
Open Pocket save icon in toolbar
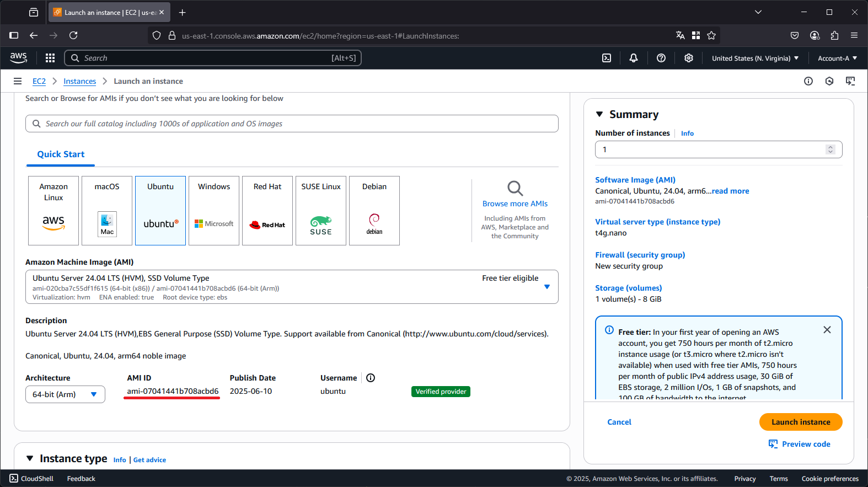[795, 35]
